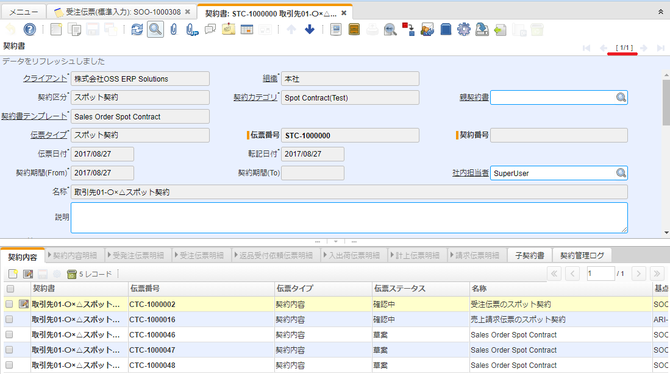
Task: Click the 伝票番号 column header in grid
Action: tap(201, 289)
